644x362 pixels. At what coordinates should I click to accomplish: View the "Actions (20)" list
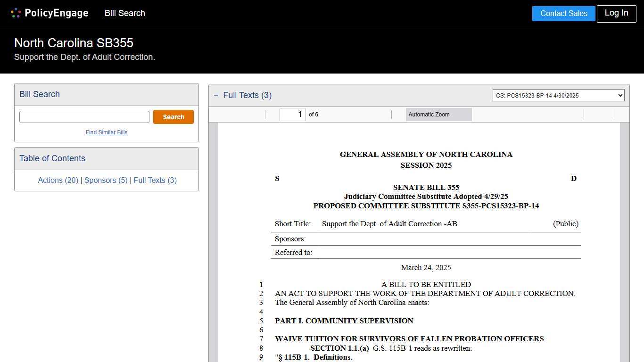(58, 180)
